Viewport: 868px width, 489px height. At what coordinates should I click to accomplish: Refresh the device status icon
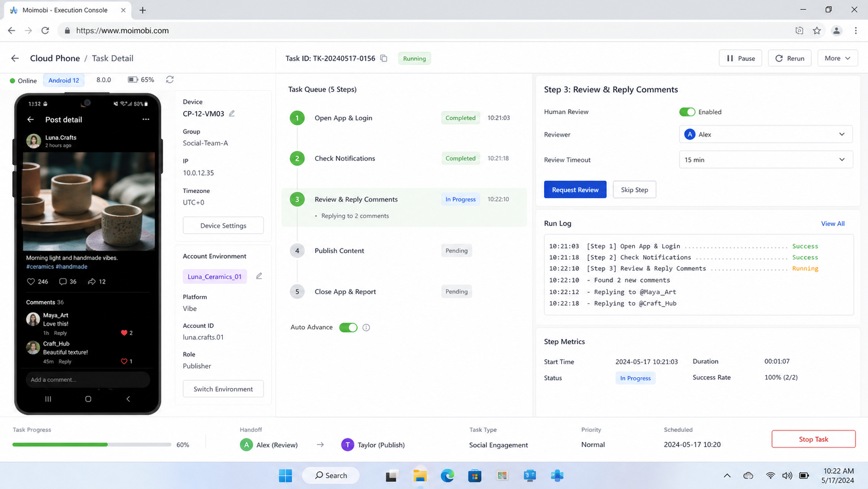(x=170, y=80)
